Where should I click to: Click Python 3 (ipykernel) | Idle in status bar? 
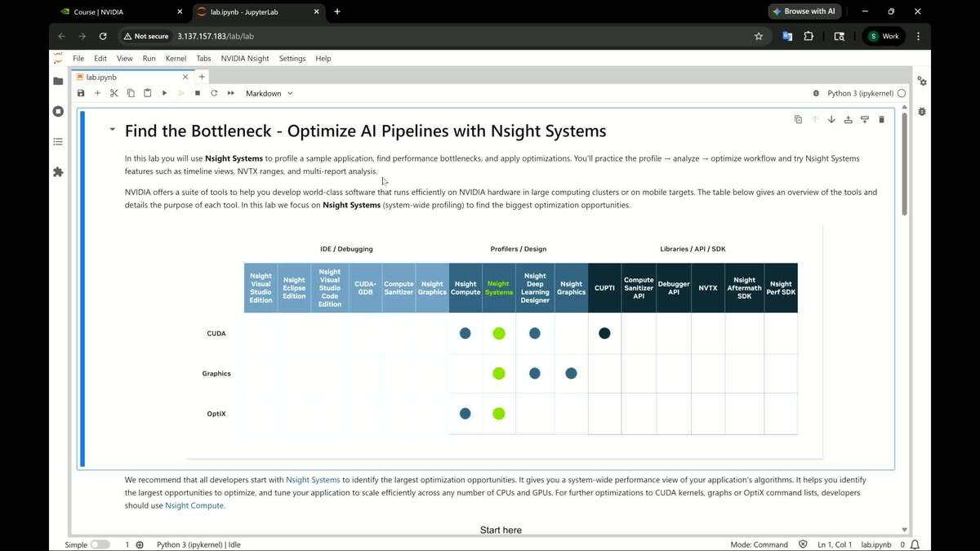click(198, 544)
